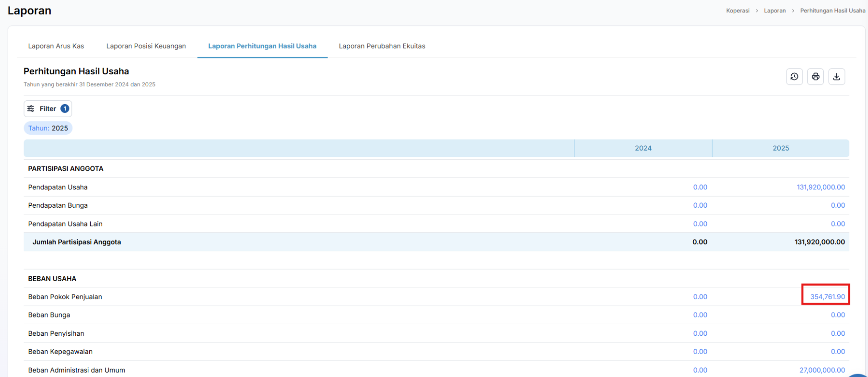868x377 pixels.
Task: Click Pendapatan Bunga 2025 value
Action: (838, 205)
